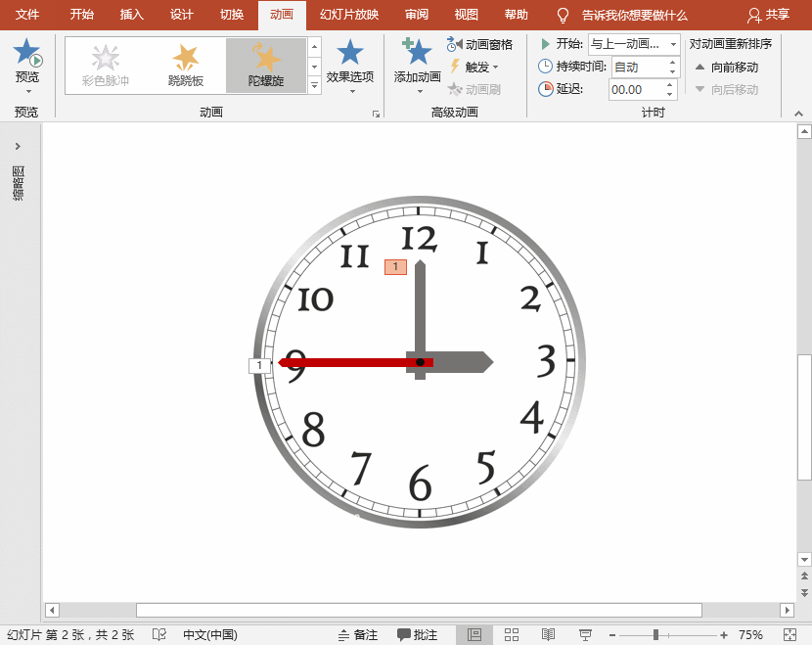This screenshot has height=645, width=812.
Task: Click the lightbulb tell-me icon
Action: [x=563, y=15]
